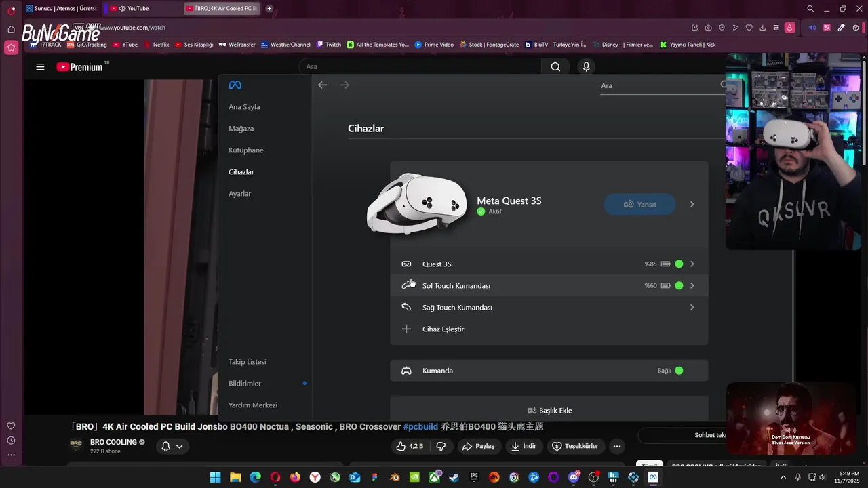This screenshot has height=488, width=868.
Task: Open new browser tab plus button
Action: tap(269, 9)
